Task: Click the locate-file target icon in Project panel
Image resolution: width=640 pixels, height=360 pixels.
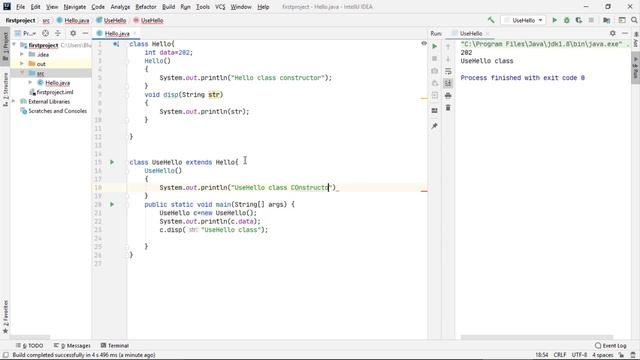Action: 45,33
